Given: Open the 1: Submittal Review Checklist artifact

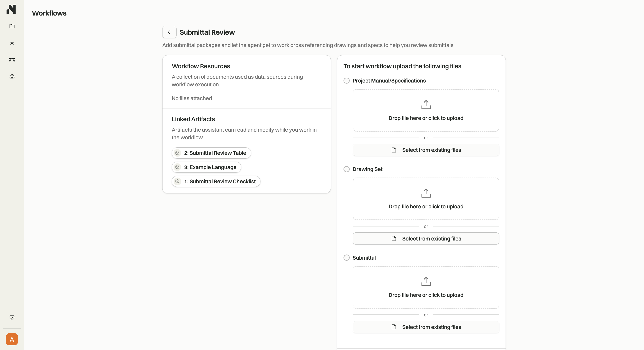Looking at the screenshot, I should pos(216,182).
